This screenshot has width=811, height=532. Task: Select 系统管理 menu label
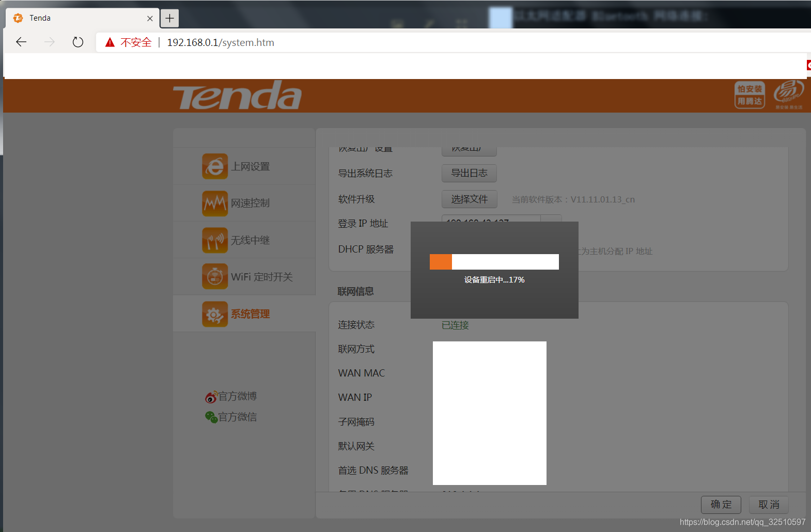251,314
